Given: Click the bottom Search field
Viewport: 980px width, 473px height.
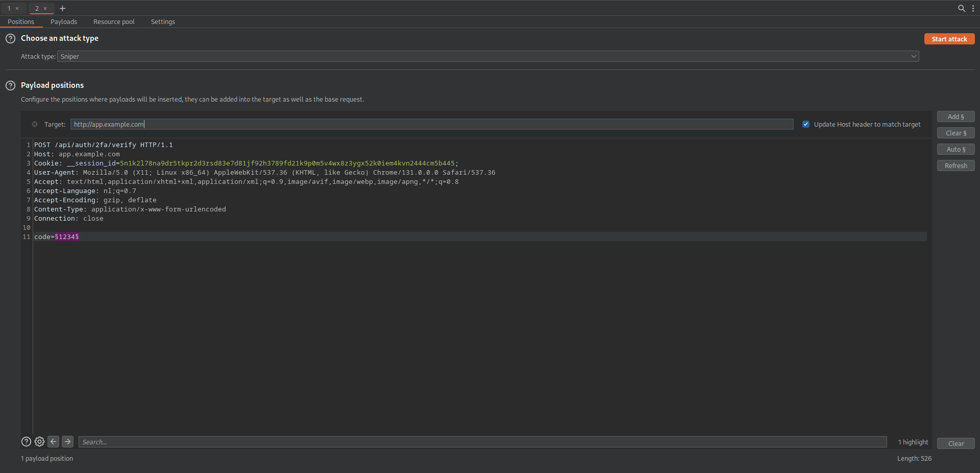Looking at the screenshot, I should coord(482,442).
